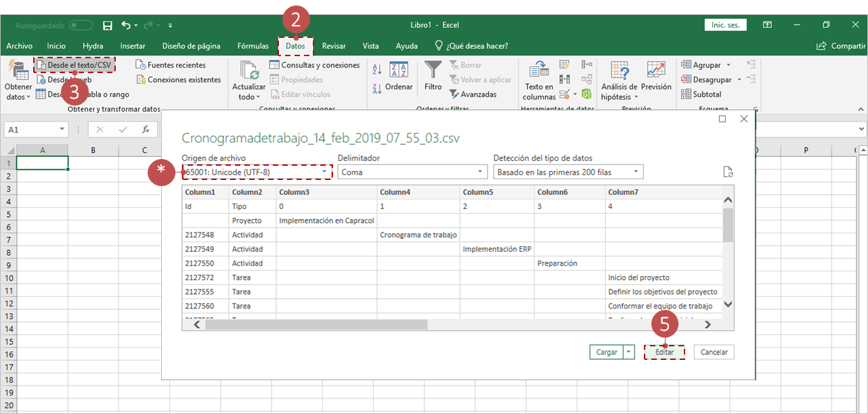Switch to the Fórmulas ribbon tab

tap(253, 46)
